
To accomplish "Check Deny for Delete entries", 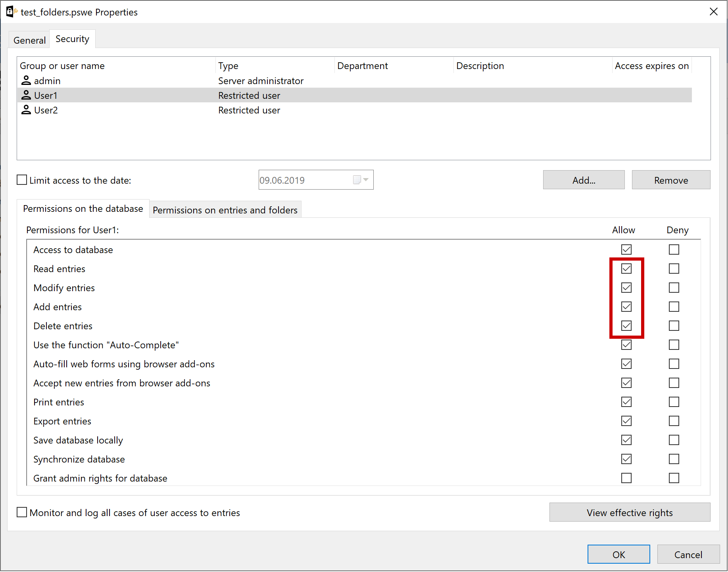I will [674, 326].
